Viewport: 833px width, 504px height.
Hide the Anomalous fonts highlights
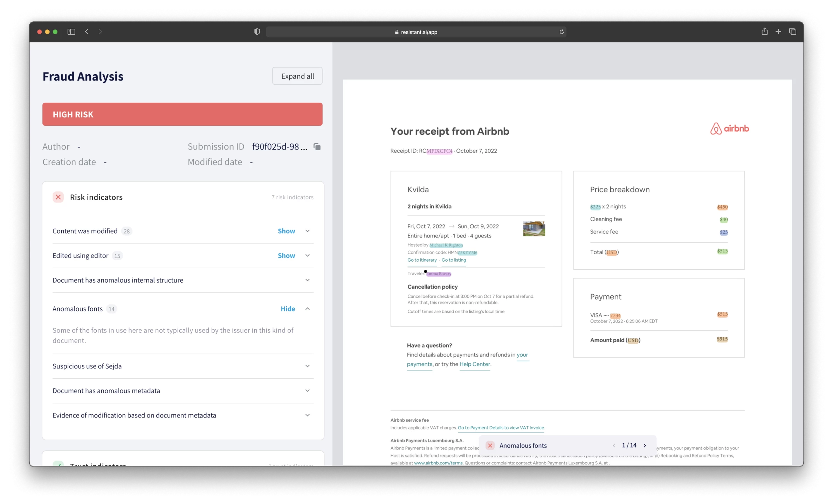pos(288,309)
